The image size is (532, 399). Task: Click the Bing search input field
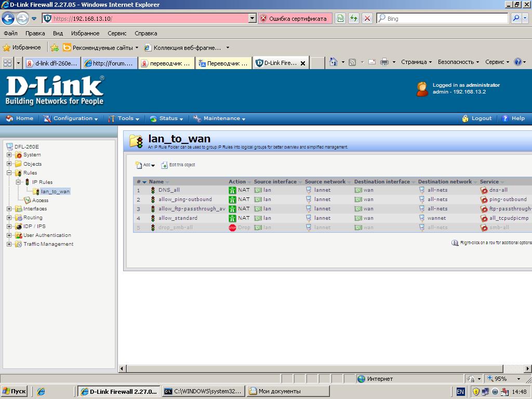pyautogui.click(x=442, y=18)
